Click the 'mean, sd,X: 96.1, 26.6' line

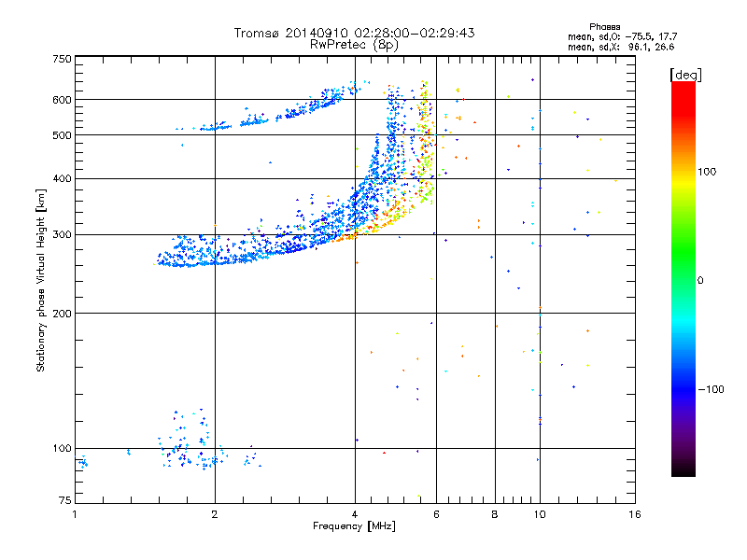click(621, 47)
